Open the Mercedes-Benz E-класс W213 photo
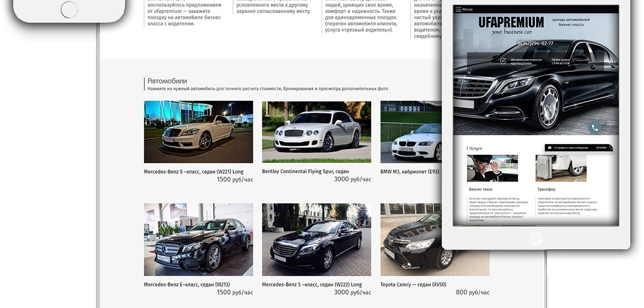 coord(198,240)
